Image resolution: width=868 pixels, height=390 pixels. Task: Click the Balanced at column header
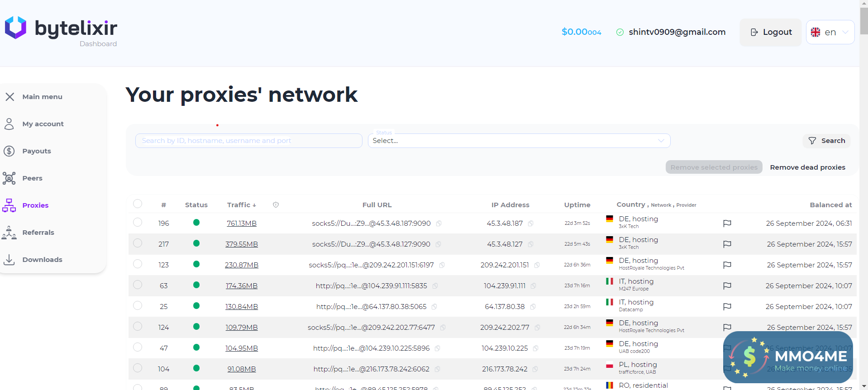tap(831, 205)
